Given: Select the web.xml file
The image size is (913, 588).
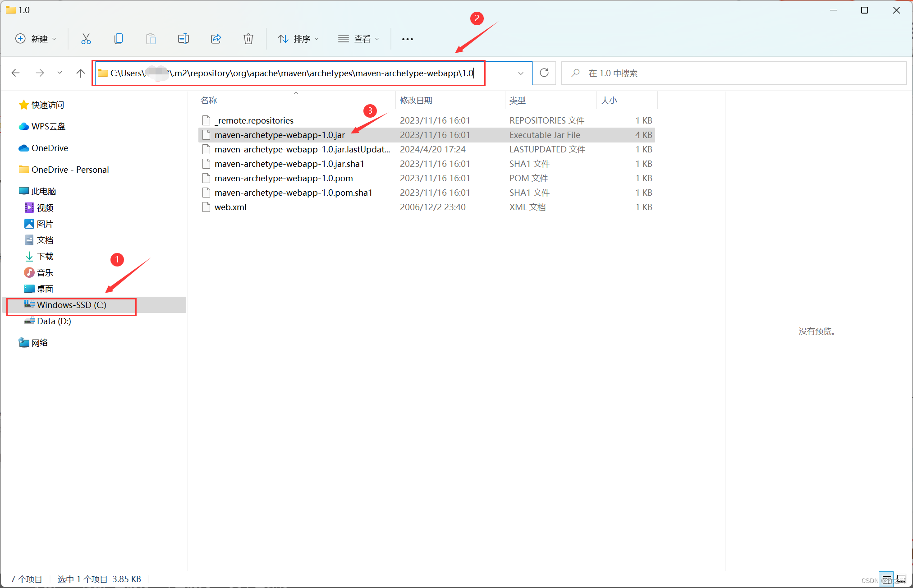Looking at the screenshot, I should [427, 207].
